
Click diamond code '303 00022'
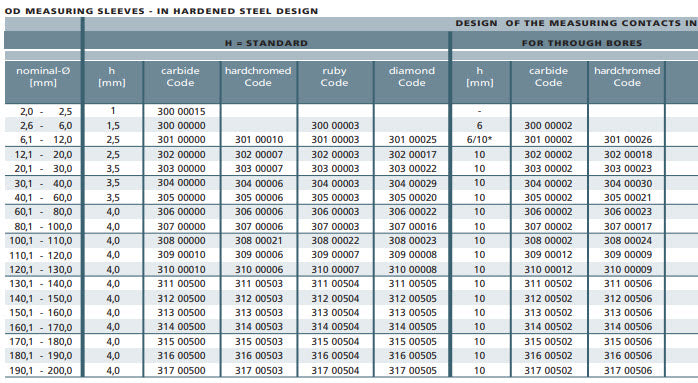413,169
